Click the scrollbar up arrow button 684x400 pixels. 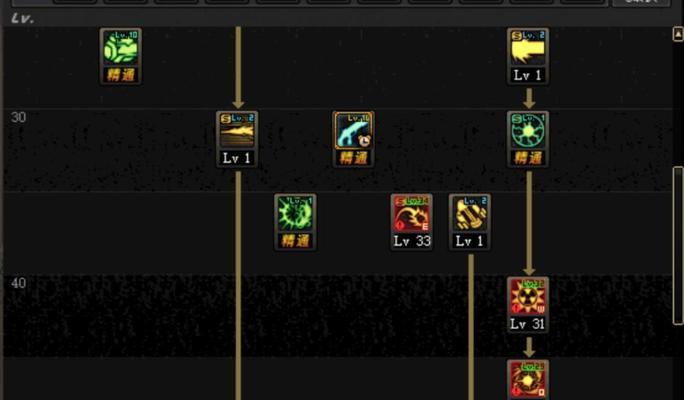click(678, 34)
